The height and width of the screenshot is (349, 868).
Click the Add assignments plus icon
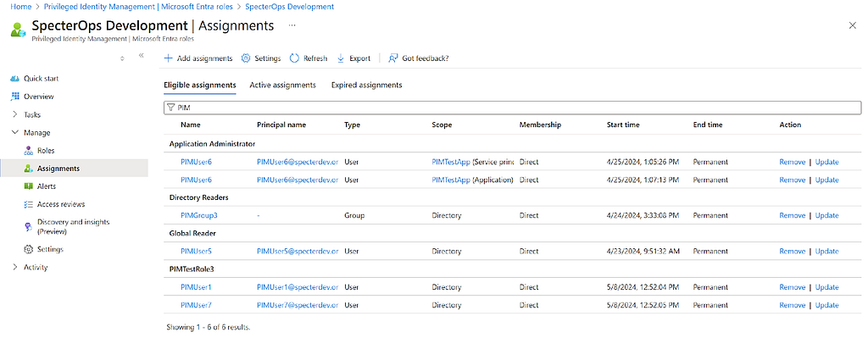[169, 58]
